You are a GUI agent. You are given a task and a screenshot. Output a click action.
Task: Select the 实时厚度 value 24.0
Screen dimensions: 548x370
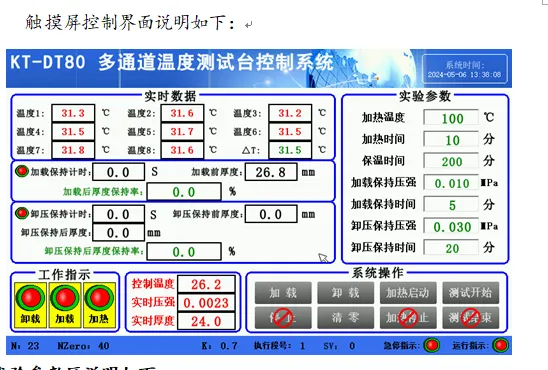pyautogui.click(x=206, y=321)
